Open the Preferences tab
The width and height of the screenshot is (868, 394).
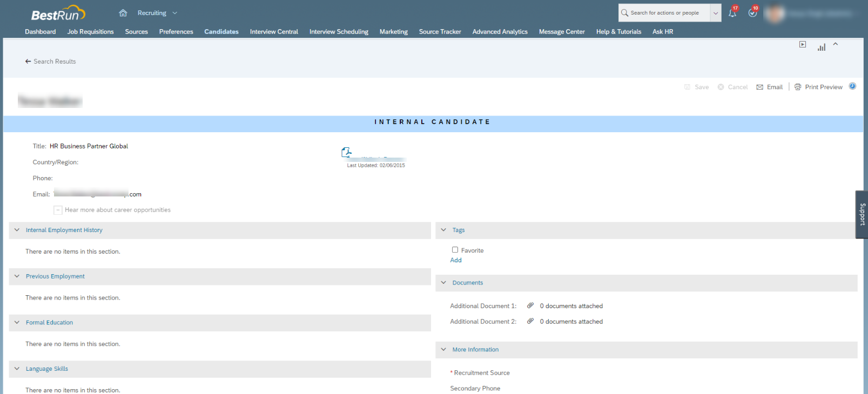(x=176, y=32)
